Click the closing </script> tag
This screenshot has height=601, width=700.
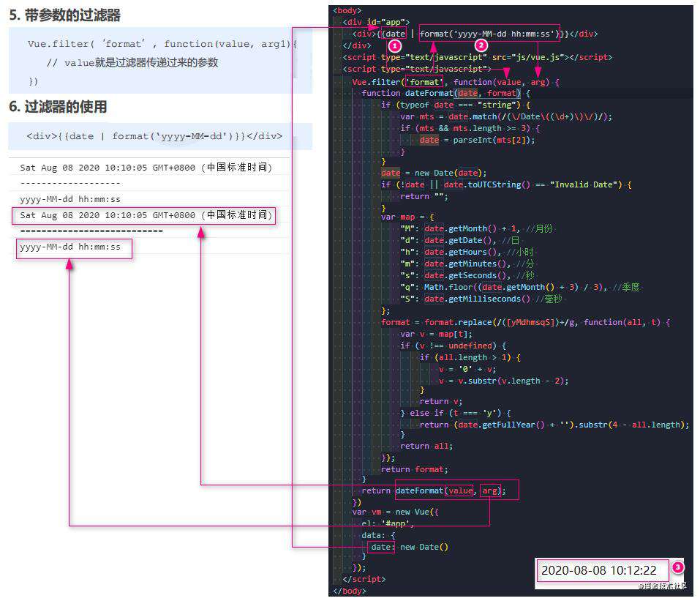364,578
